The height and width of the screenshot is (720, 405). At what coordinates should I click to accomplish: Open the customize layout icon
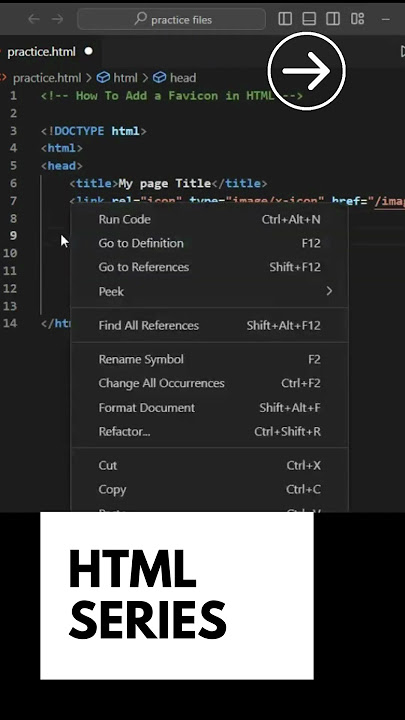[357, 19]
